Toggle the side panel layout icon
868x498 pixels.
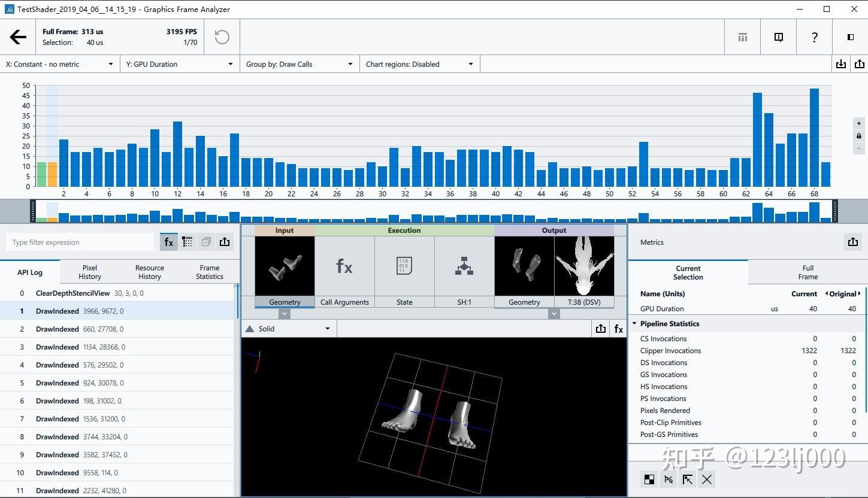(x=850, y=37)
